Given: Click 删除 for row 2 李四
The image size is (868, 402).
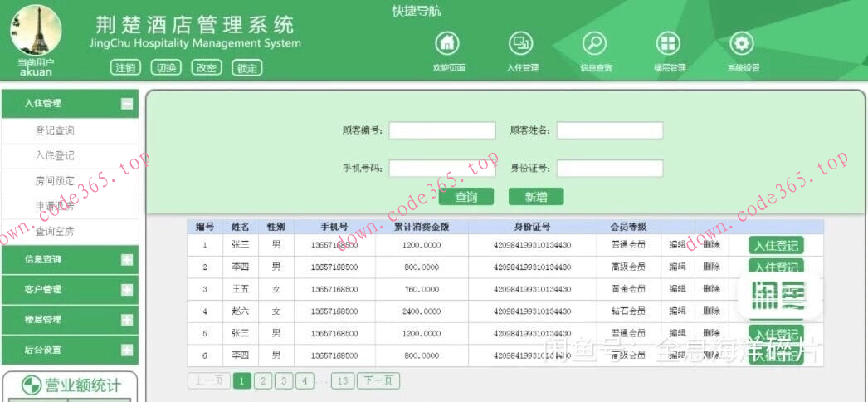Looking at the screenshot, I should pos(711,267).
